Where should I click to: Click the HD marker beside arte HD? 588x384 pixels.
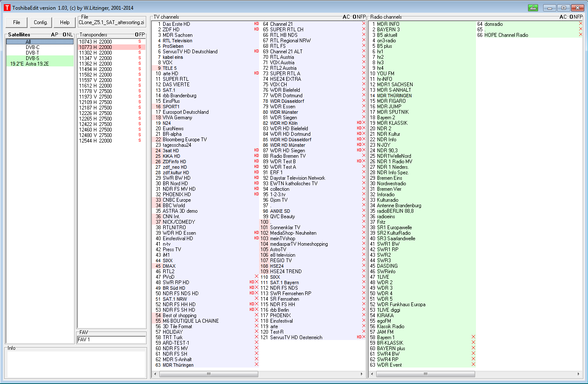[x=256, y=74]
